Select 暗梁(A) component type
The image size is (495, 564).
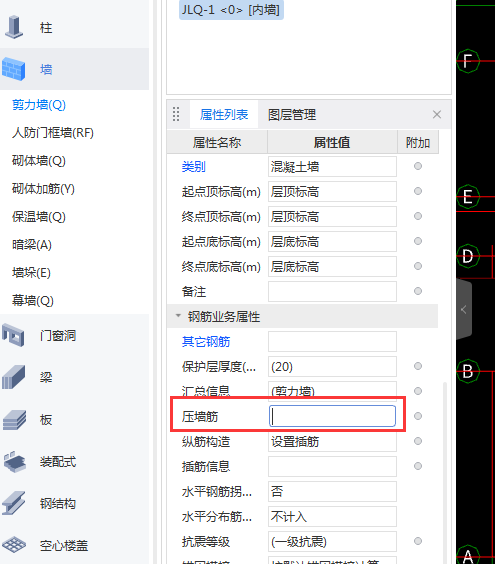point(32,245)
